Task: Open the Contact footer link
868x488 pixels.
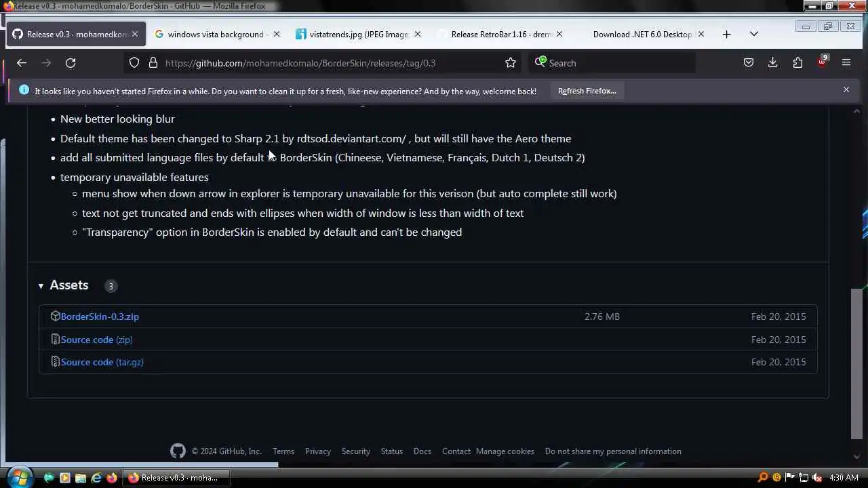Action: [456, 451]
